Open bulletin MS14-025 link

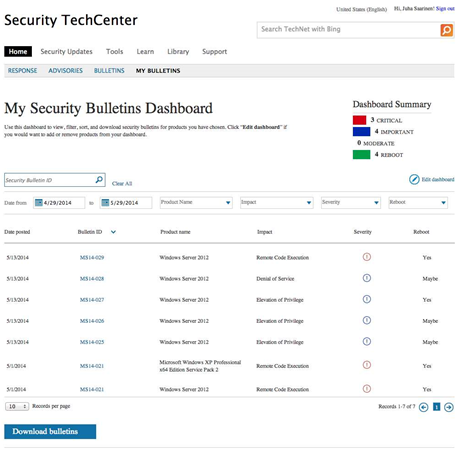(92, 342)
